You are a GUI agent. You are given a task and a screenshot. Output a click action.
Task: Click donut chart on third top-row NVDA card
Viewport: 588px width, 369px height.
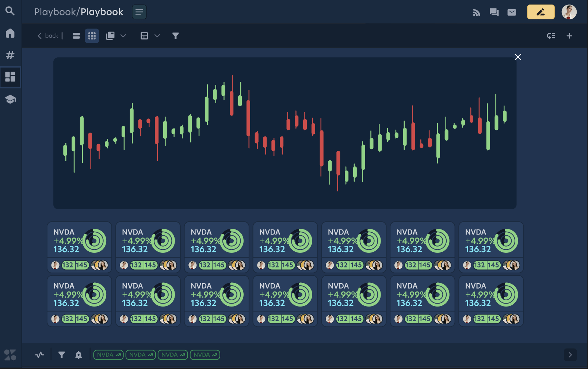pos(231,241)
